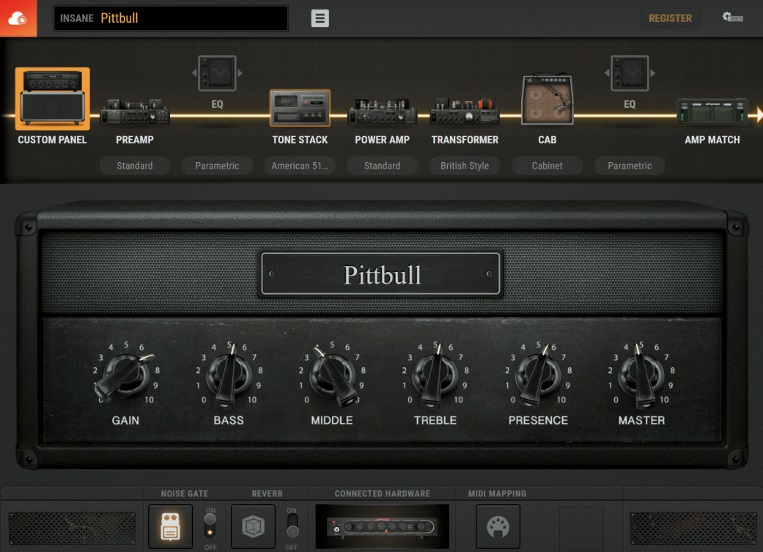Move EQ left using arrow beside Preamp EQ

click(x=194, y=73)
